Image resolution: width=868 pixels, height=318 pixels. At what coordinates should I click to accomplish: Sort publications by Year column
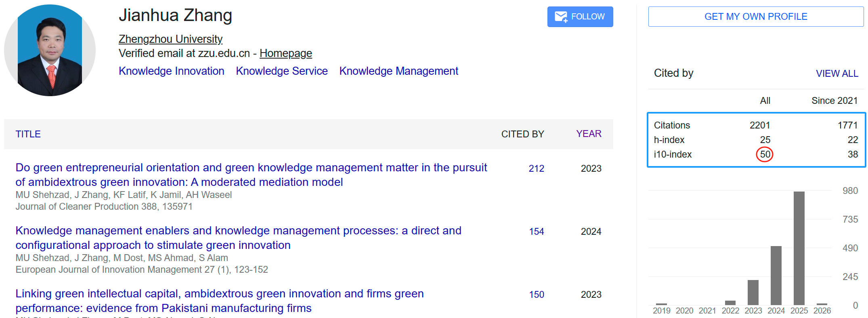coord(588,134)
